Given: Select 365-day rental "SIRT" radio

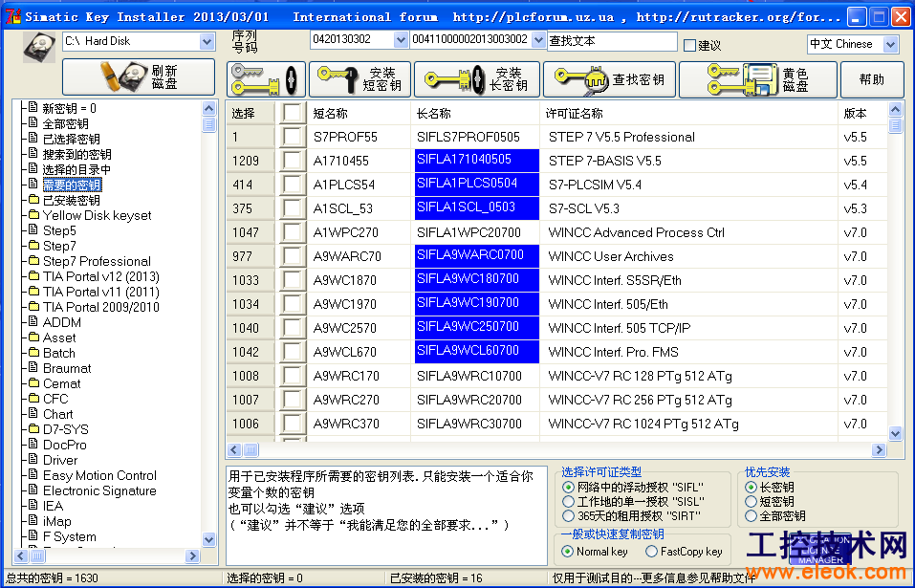Looking at the screenshot, I should 568,516.
